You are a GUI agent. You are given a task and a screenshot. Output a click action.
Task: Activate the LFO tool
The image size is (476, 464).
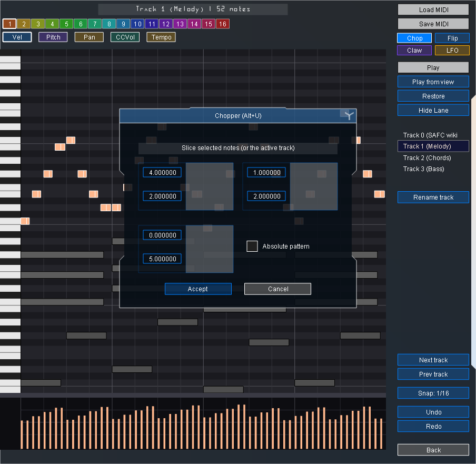[452, 50]
